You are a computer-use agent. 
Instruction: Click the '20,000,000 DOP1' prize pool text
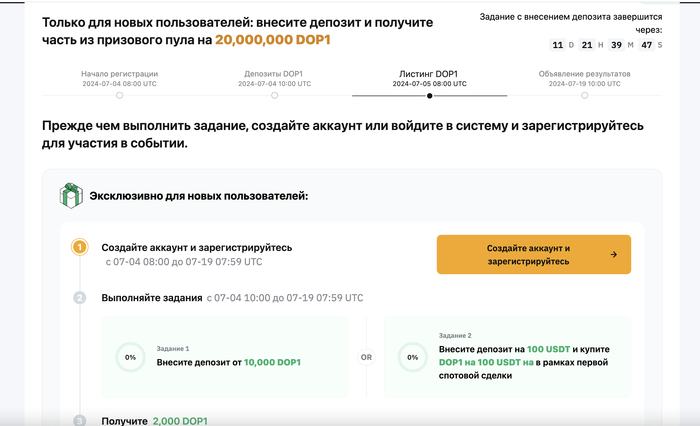[x=273, y=40]
